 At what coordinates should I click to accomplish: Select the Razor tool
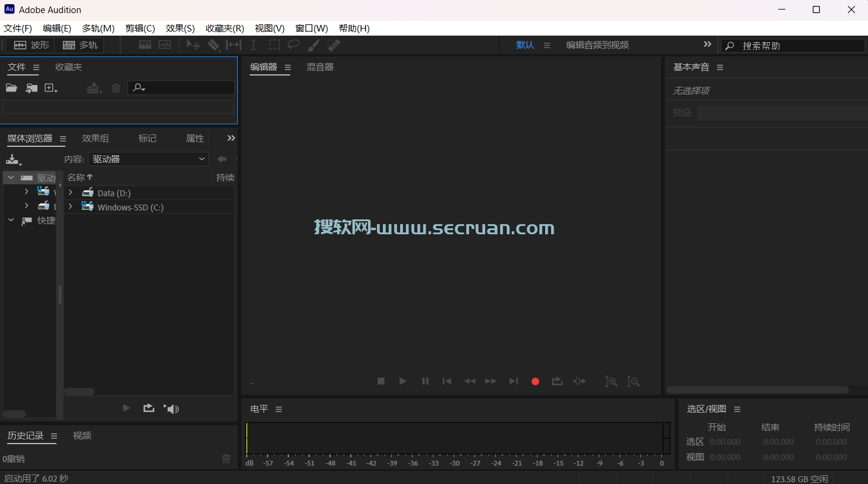coord(213,45)
